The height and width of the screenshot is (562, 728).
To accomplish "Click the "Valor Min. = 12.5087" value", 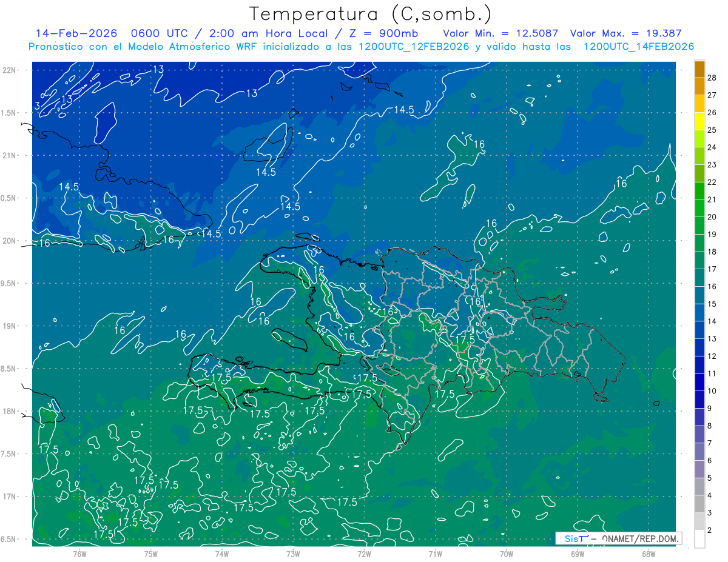I will coord(500,34).
